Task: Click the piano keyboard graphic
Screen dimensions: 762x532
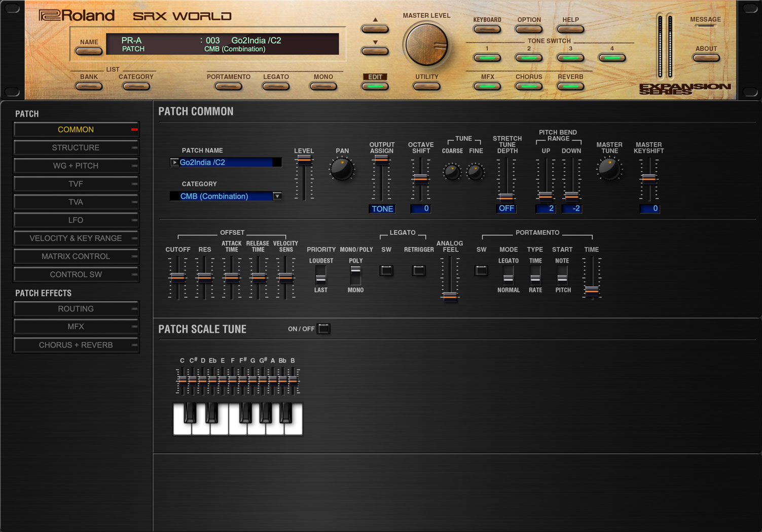Action: [x=238, y=419]
